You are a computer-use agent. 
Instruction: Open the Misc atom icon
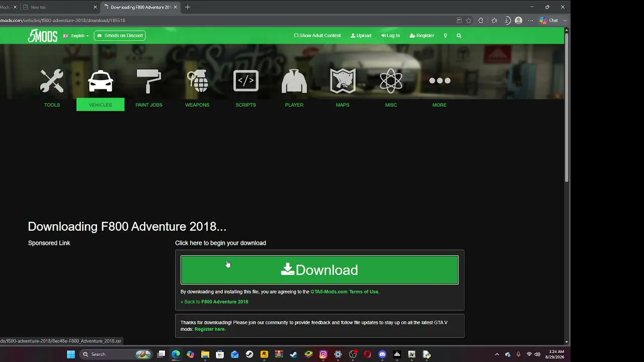tap(391, 81)
